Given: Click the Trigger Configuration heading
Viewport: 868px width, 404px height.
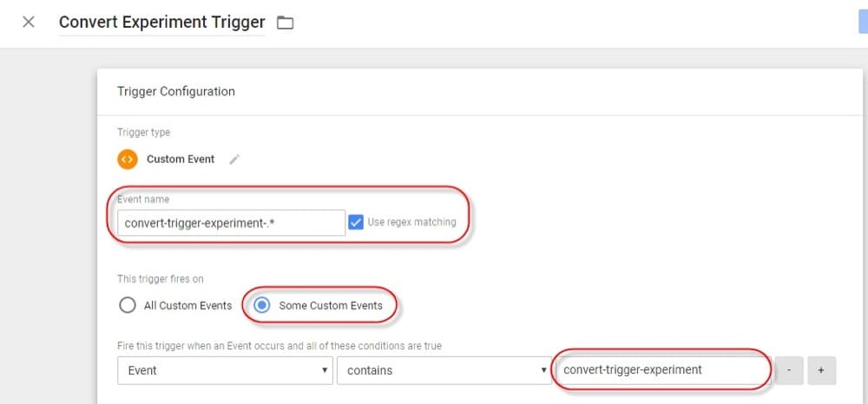Looking at the screenshot, I should (x=176, y=91).
